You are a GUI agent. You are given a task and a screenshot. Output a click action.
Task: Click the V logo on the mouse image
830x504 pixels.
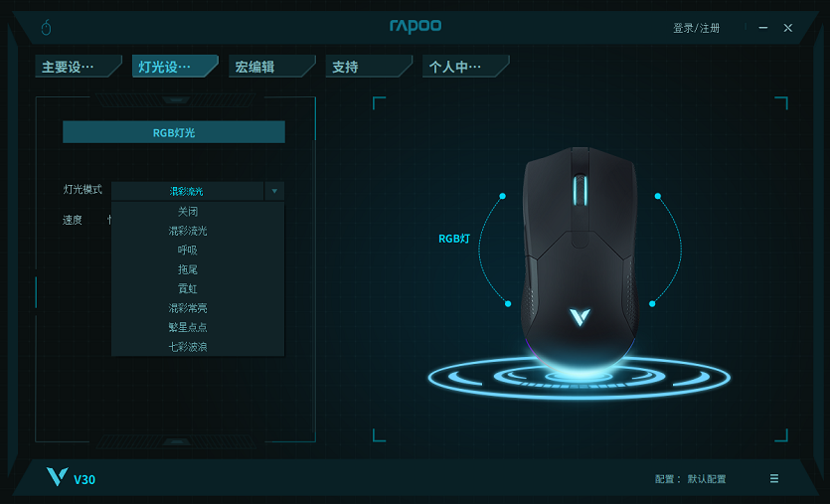580,317
